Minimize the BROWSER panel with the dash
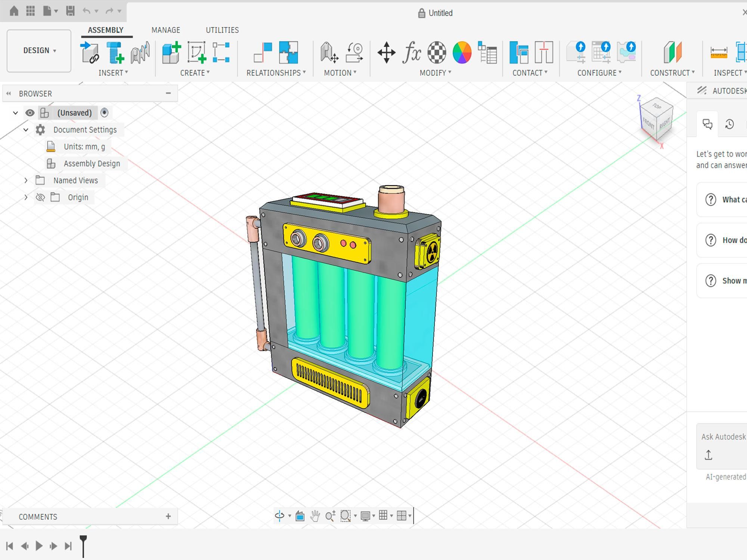The width and height of the screenshot is (747, 560). (x=168, y=93)
